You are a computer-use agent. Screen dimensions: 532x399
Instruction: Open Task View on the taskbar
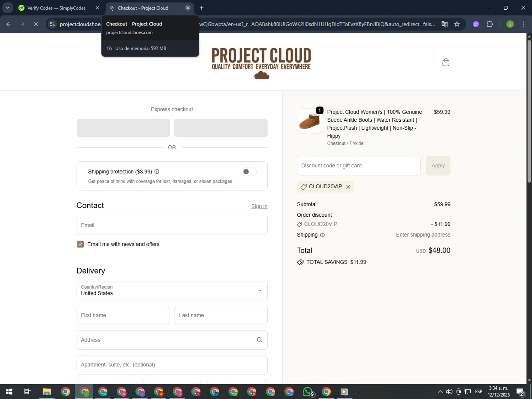pyautogui.click(x=27, y=392)
